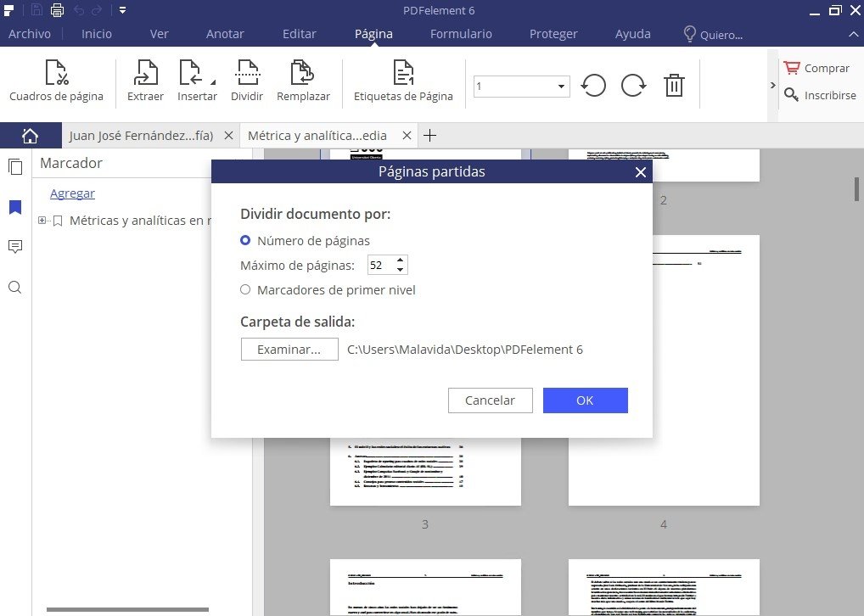Select Número de páginas radio option

[245, 240]
